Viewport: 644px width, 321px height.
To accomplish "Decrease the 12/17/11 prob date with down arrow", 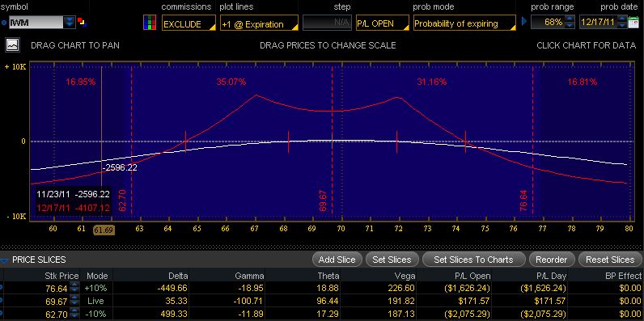I will [623, 25].
